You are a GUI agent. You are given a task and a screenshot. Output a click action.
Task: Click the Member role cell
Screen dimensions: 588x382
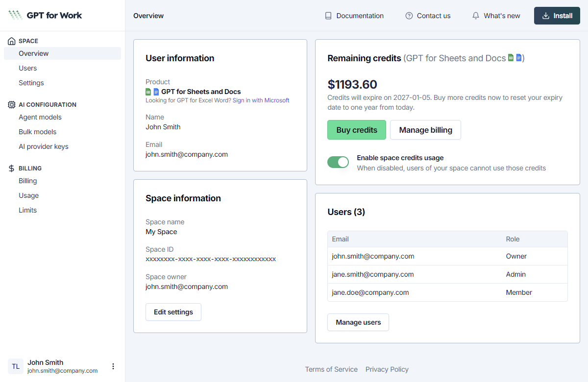519,292
